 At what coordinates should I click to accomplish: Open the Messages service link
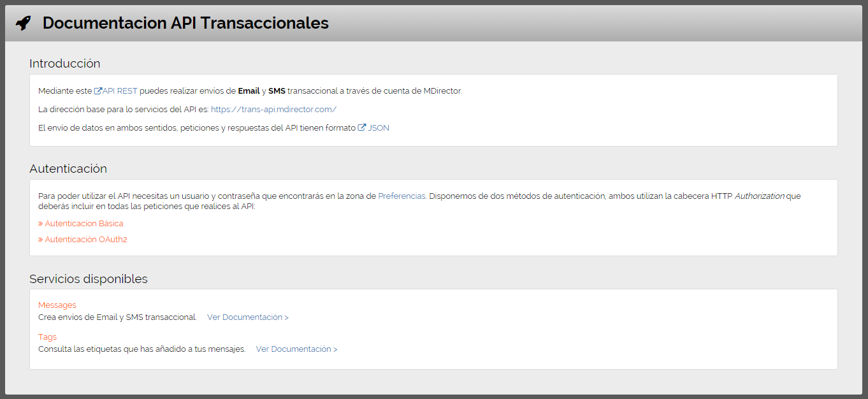click(x=57, y=305)
